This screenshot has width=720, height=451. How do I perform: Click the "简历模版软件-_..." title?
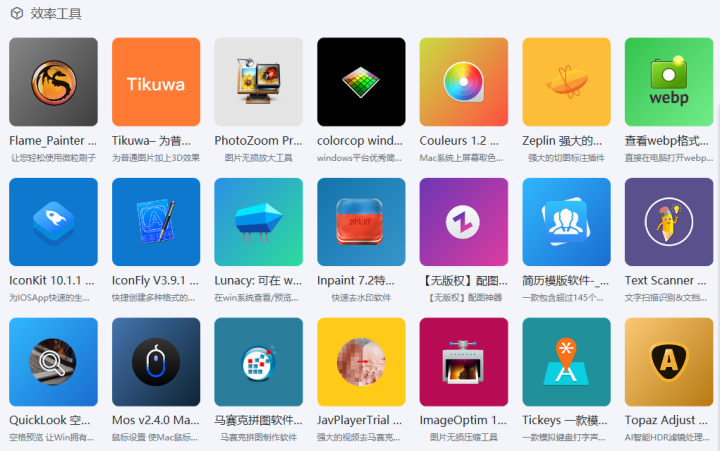(565, 281)
